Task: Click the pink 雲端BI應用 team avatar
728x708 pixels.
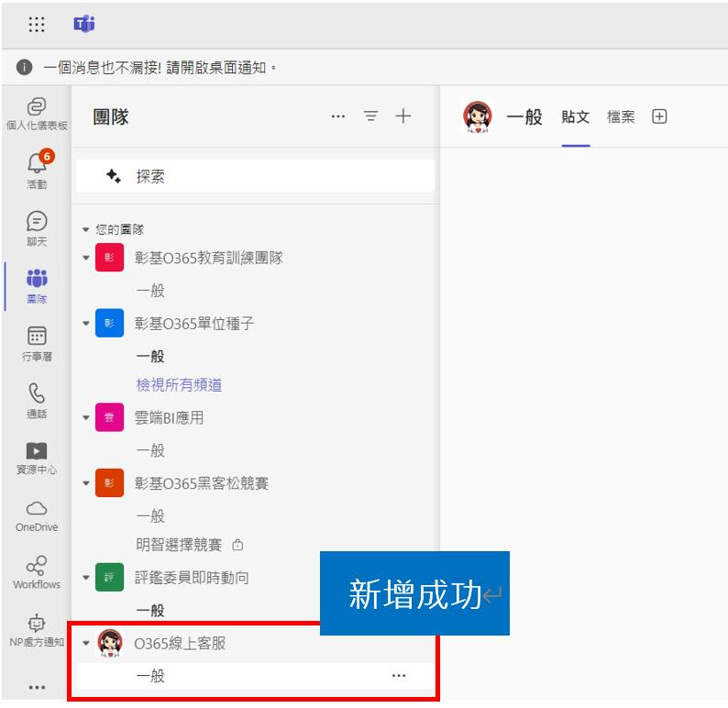Action: click(110, 417)
